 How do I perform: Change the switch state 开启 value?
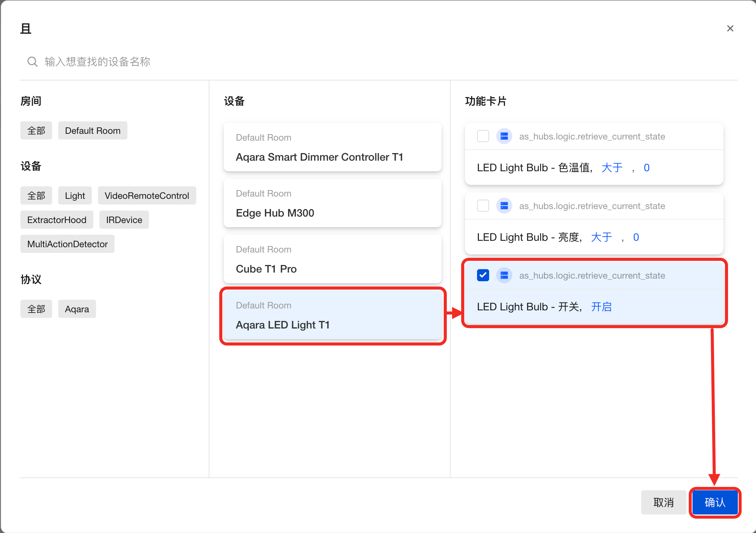pyautogui.click(x=601, y=307)
